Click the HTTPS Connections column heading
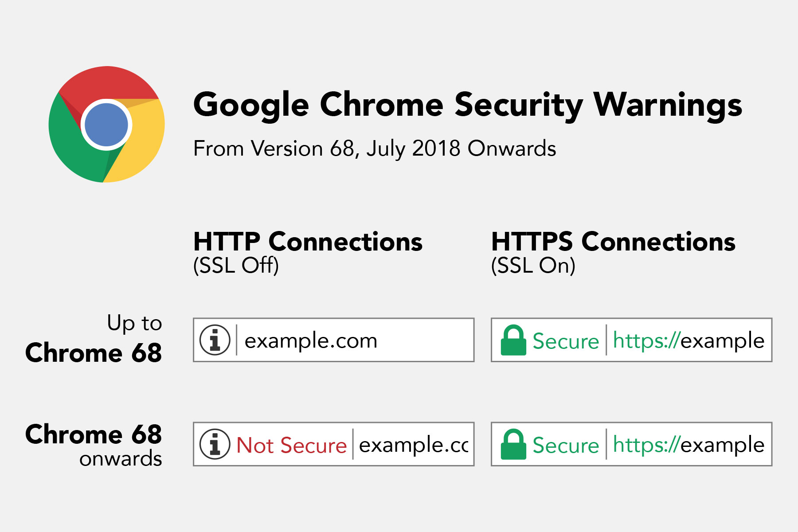Viewport: 798px width, 532px height. pos(613,242)
